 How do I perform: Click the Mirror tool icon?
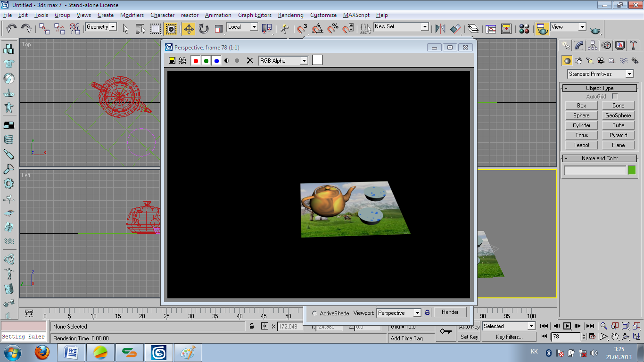[x=440, y=29]
